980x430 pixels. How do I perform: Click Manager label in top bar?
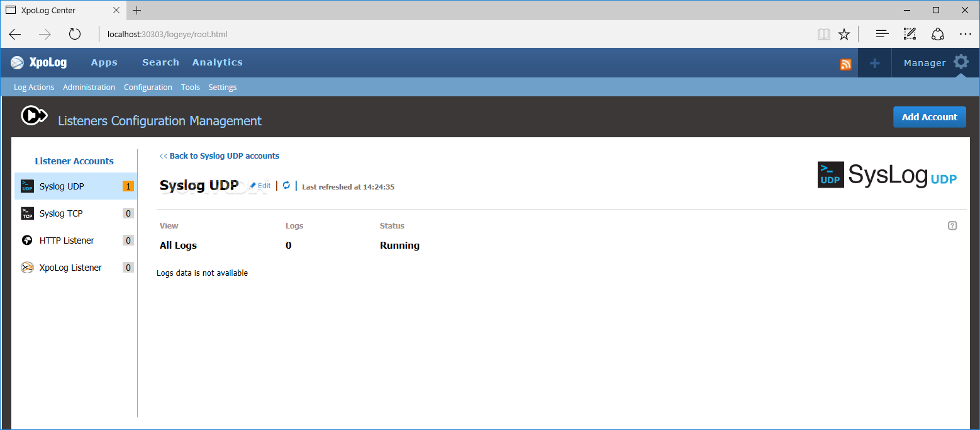pyautogui.click(x=925, y=63)
